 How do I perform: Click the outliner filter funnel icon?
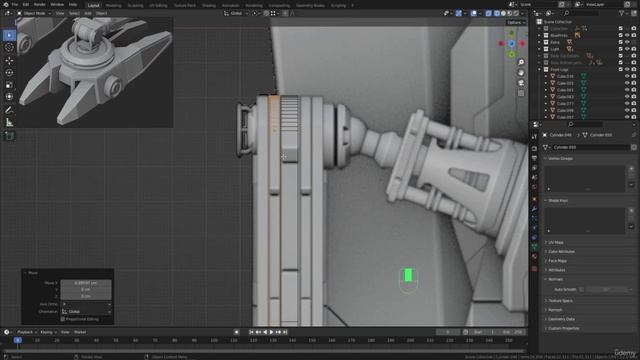coord(622,13)
